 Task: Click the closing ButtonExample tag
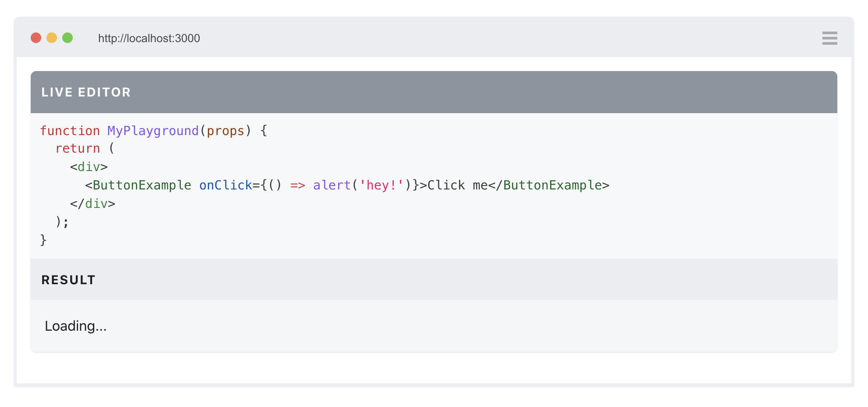(552, 186)
